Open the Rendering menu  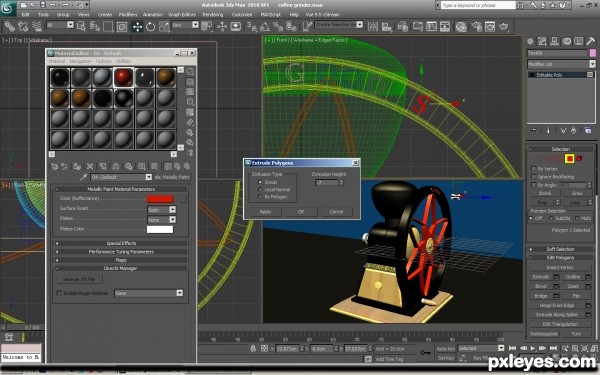pyautogui.click(x=213, y=15)
